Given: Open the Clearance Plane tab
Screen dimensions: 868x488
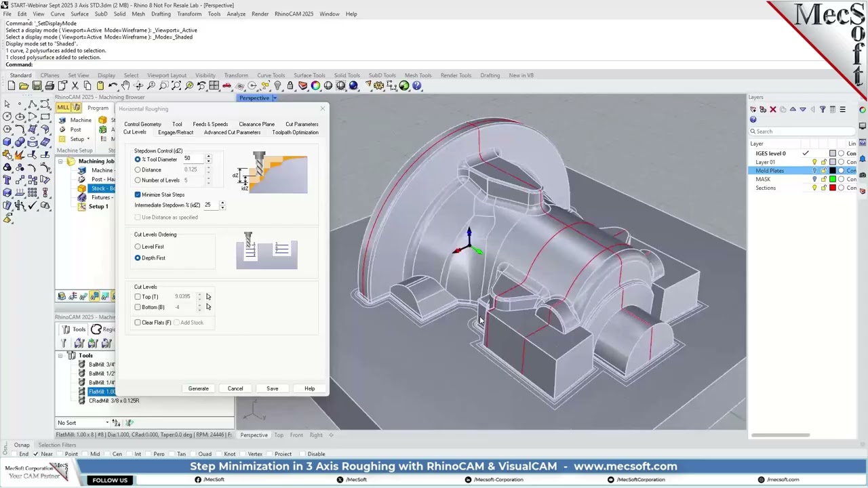Looking at the screenshot, I should click(x=256, y=125).
